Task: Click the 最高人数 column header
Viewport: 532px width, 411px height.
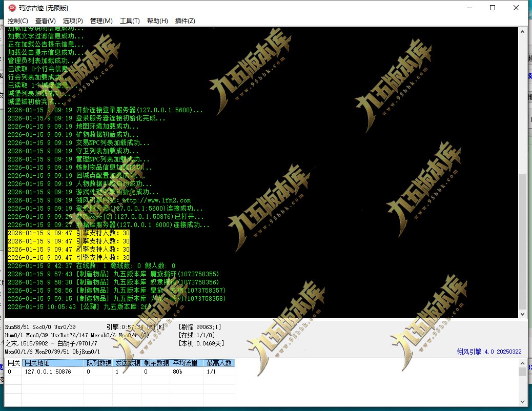Action: pos(219,363)
